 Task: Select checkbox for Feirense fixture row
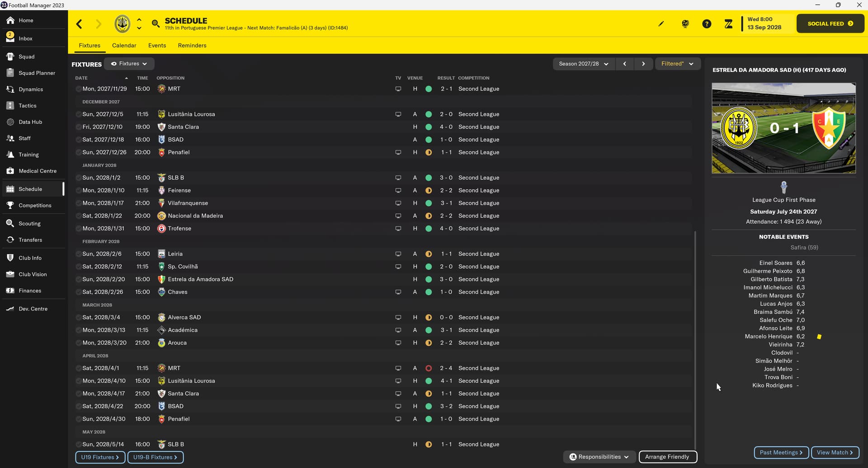[x=79, y=190]
